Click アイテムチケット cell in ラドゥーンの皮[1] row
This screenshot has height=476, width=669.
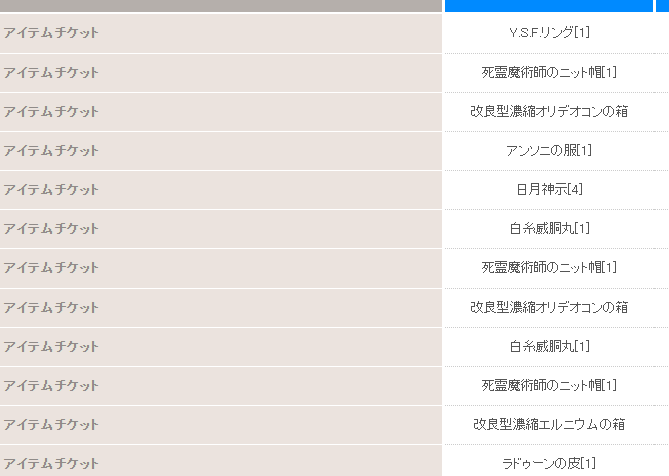(x=221, y=461)
